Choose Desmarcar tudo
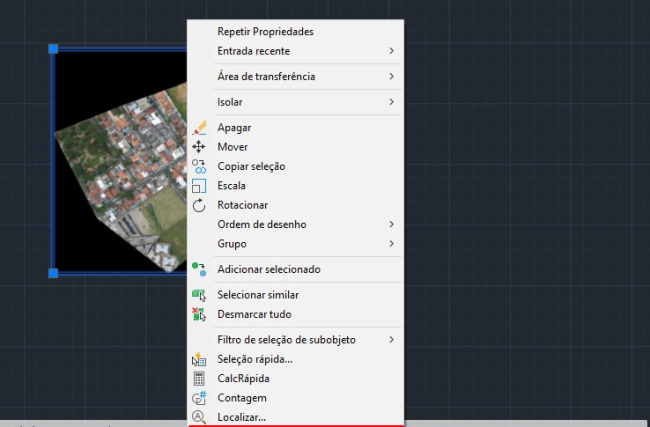Screen dimensions: 650x427 (x=296, y=314)
